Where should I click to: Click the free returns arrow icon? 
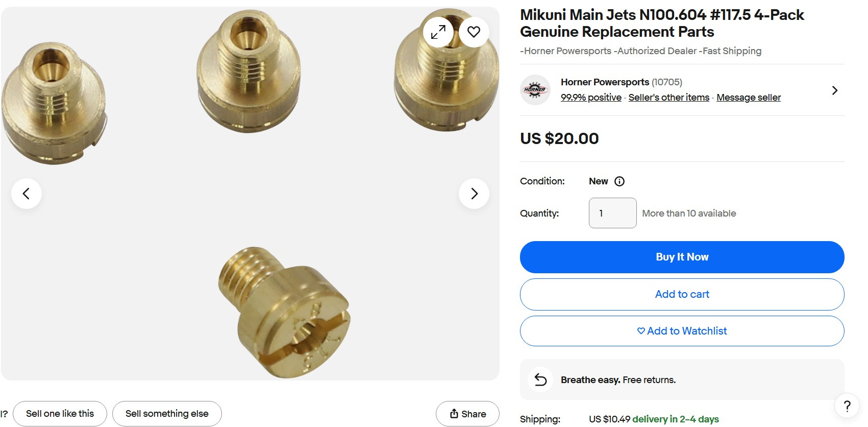click(x=540, y=379)
